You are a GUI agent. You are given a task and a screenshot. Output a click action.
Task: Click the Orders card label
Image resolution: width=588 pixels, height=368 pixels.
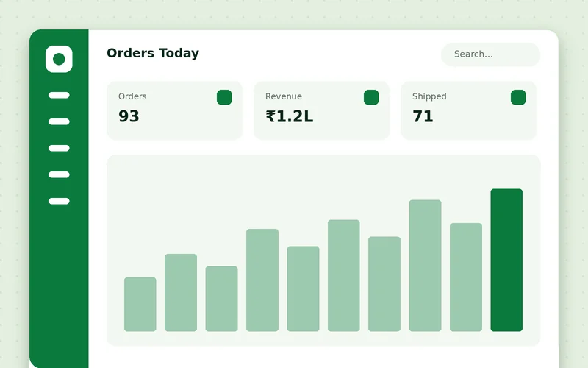(132, 96)
